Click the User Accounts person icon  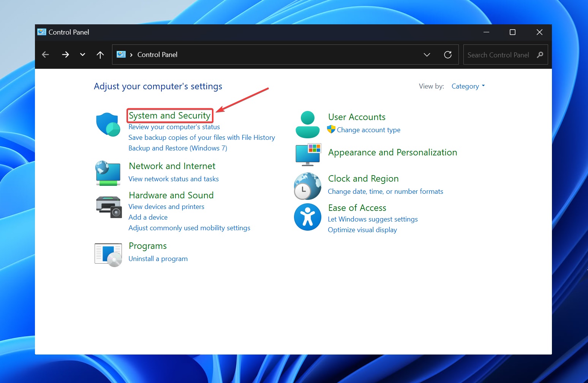point(308,125)
